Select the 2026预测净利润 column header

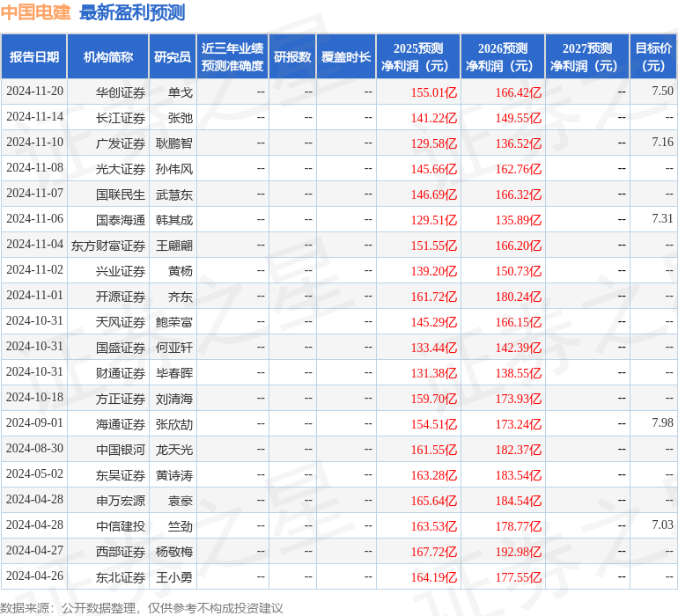pos(503,56)
